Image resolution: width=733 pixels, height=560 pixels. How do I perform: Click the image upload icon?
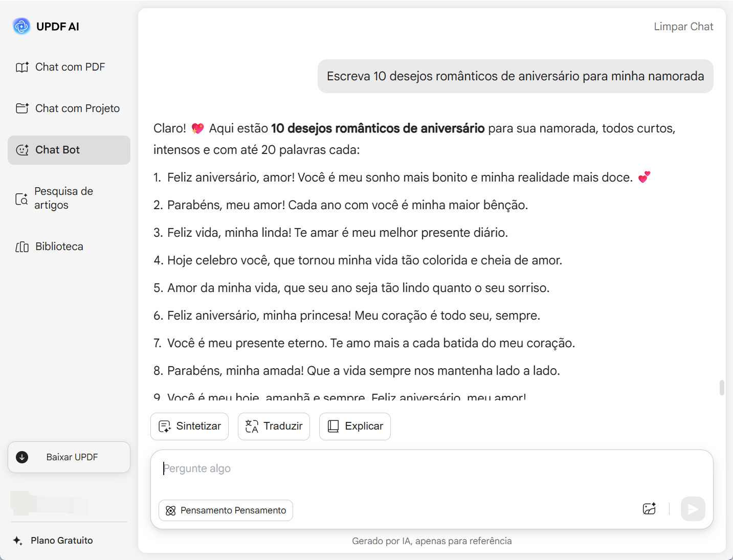(x=649, y=509)
